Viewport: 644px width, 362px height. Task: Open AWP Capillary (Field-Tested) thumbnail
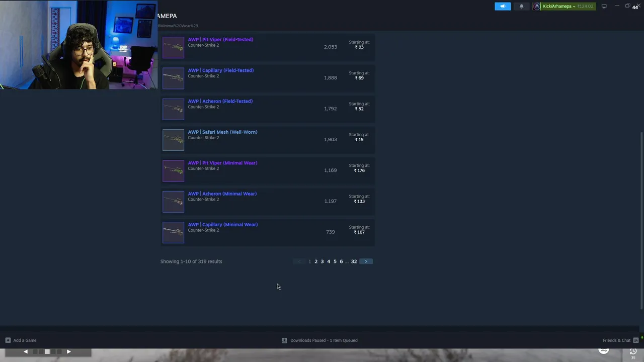coord(173,78)
